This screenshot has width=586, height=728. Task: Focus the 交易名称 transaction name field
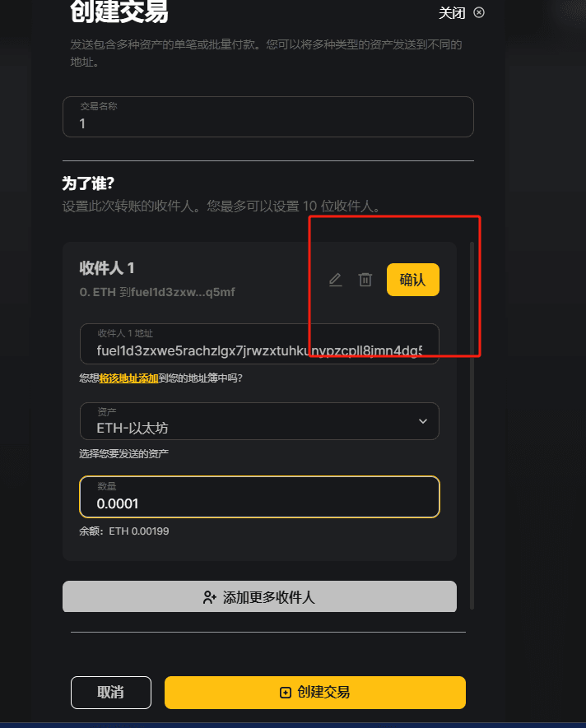pos(268,117)
